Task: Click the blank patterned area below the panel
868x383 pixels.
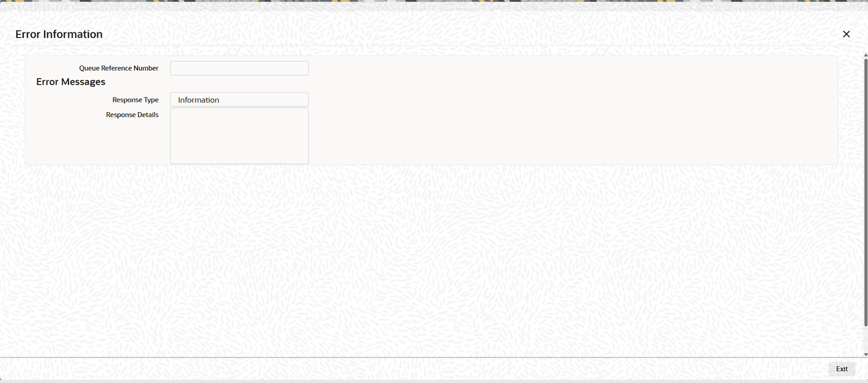Action: 430,260
